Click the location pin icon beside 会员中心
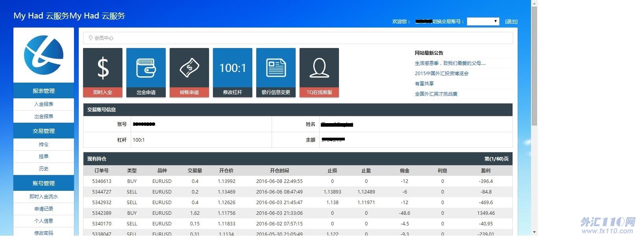This screenshot has width=644, height=238. [x=91, y=38]
